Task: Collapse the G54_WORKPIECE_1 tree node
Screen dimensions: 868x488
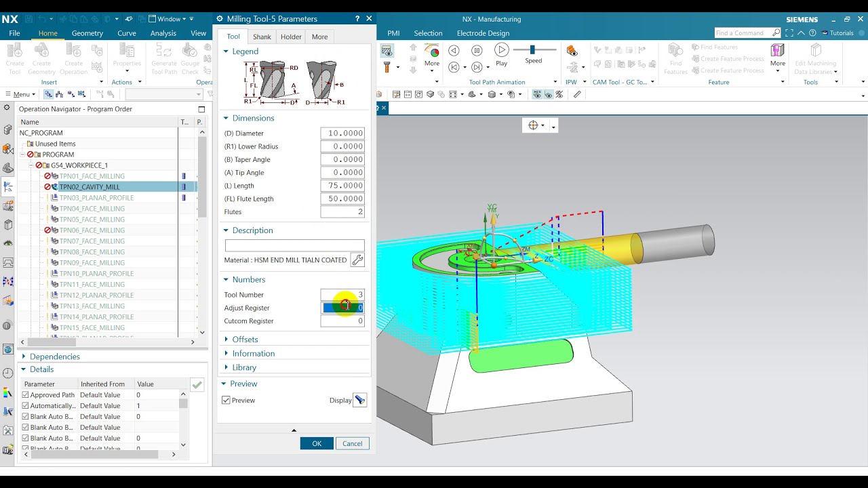Action: [31, 165]
